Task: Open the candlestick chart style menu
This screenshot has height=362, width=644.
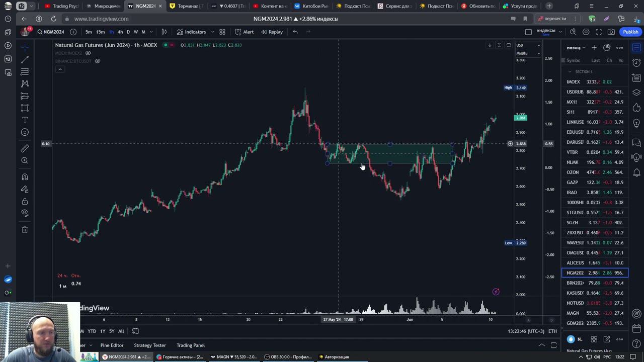Action: pyautogui.click(x=164, y=32)
